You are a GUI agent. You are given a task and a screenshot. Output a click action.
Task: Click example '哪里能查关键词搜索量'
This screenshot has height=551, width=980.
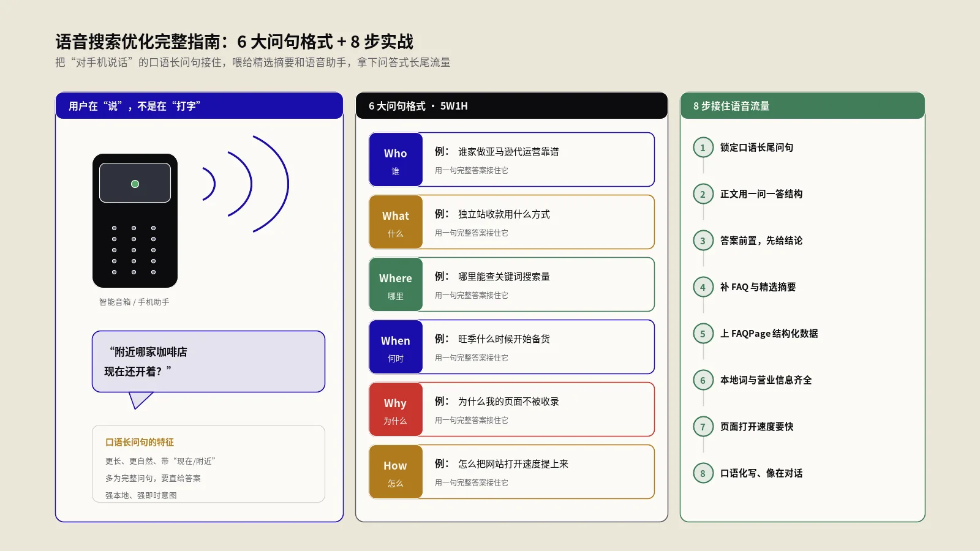pyautogui.click(x=504, y=277)
